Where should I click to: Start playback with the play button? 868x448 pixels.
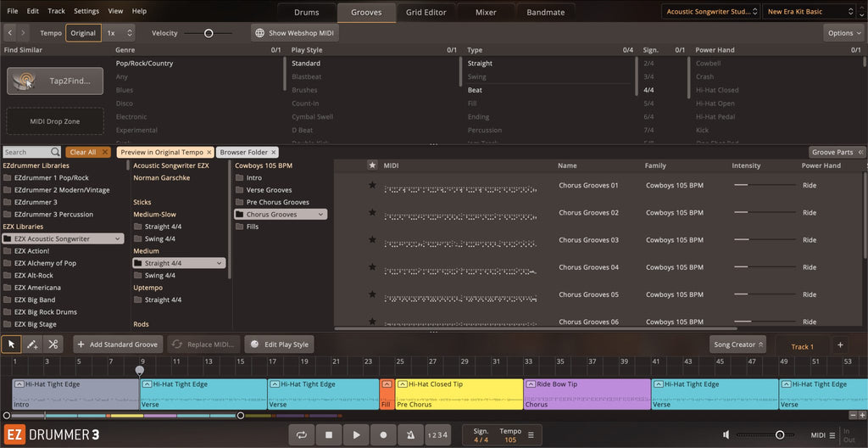(x=357, y=435)
